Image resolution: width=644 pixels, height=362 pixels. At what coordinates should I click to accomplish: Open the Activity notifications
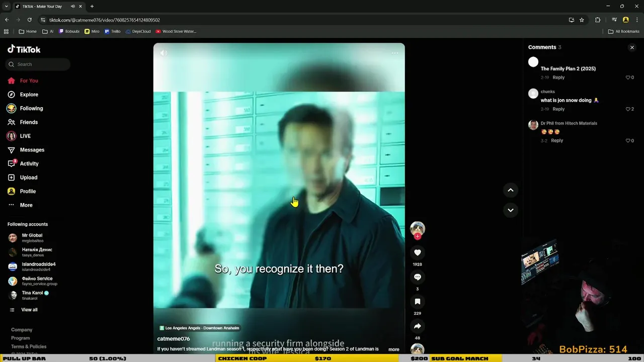[23, 163]
